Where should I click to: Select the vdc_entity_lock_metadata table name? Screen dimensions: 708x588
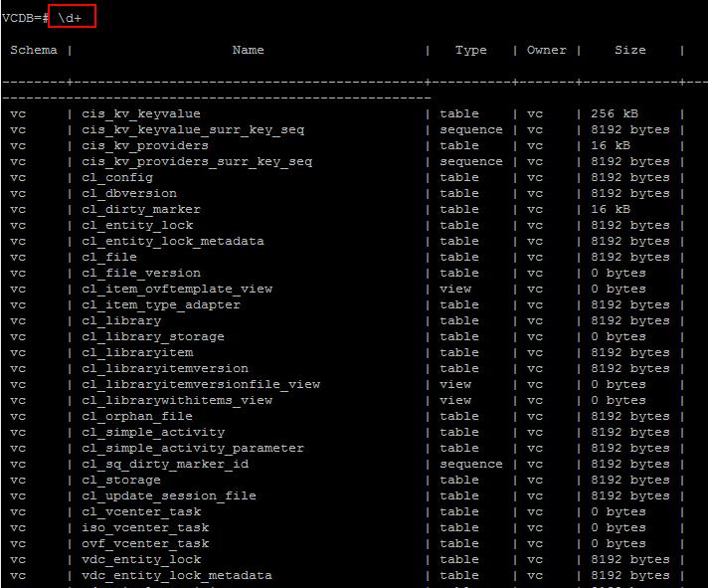click(177, 575)
